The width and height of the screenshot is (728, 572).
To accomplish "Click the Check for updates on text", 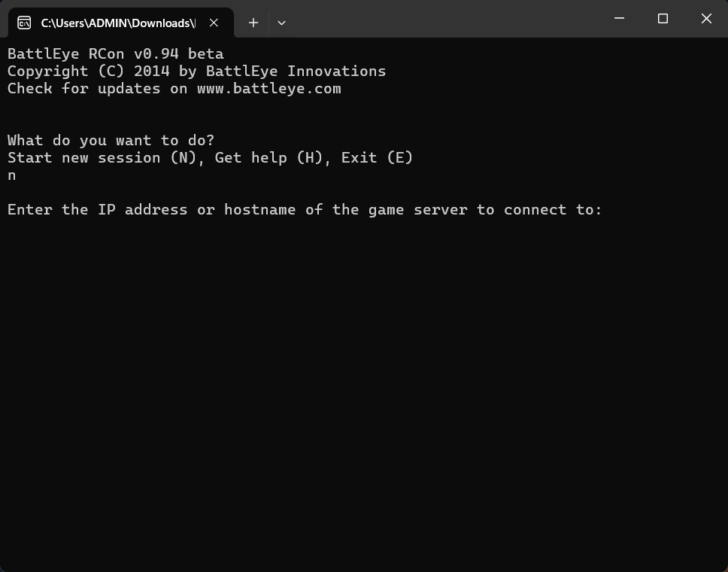I will [x=98, y=88].
